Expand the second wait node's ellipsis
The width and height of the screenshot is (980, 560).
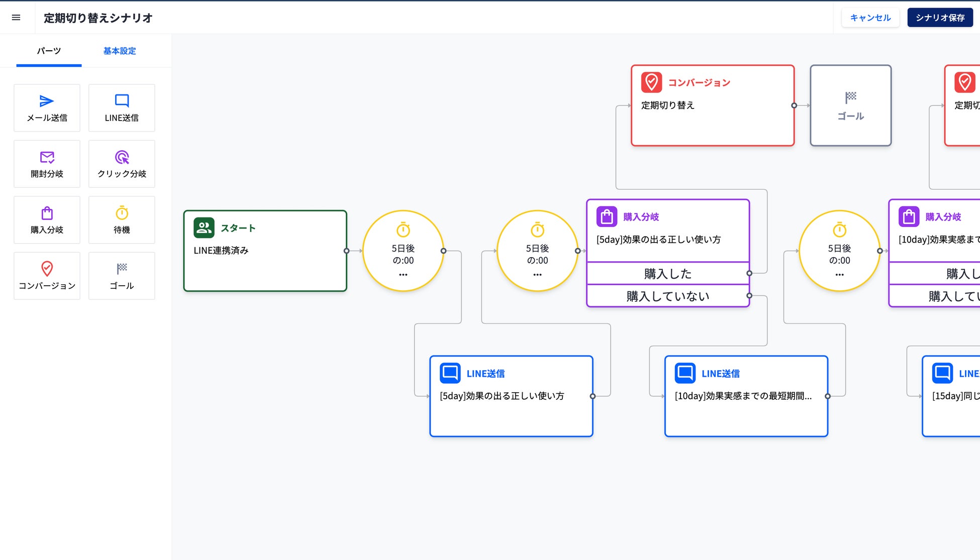click(x=537, y=275)
